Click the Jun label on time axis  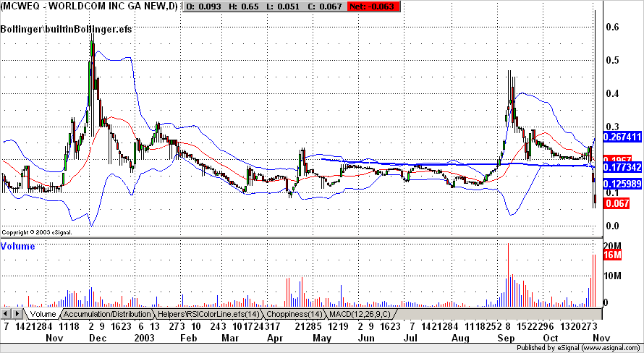pyautogui.click(x=366, y=339)
